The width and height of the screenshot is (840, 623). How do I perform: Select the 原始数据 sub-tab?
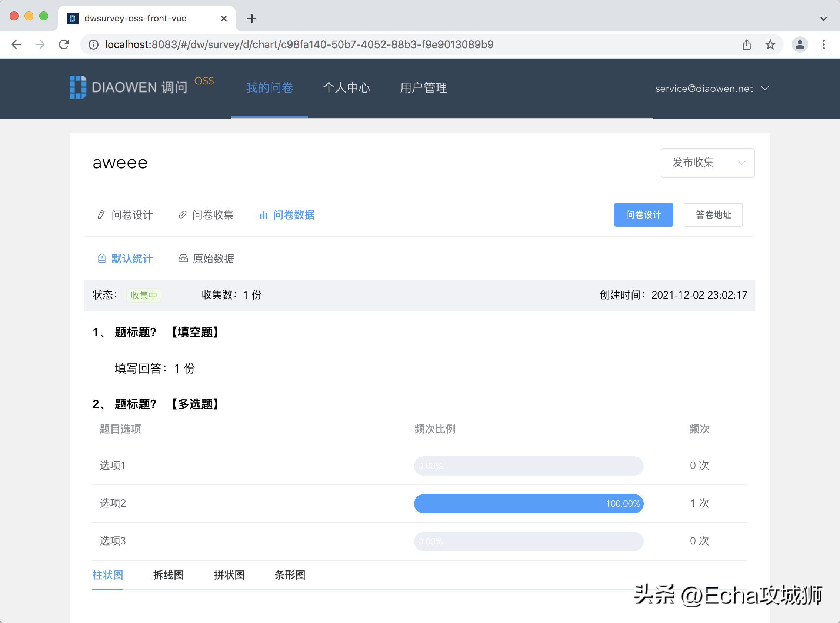coord(206,259)
